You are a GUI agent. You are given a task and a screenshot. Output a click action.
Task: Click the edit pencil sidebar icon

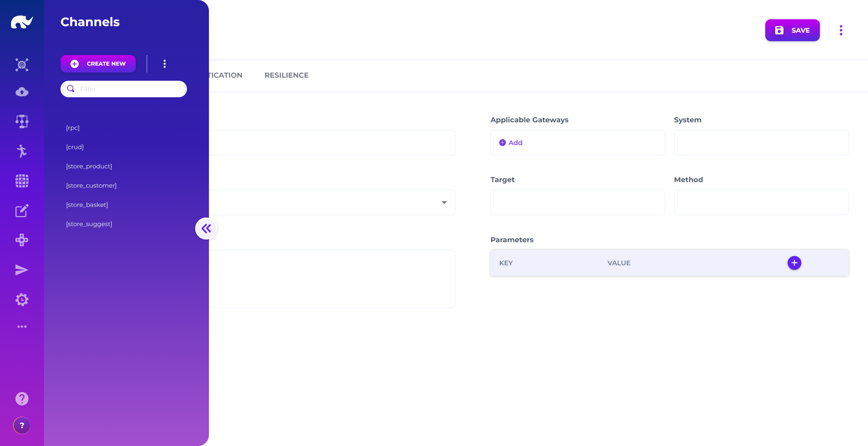[x=22, y=211]
